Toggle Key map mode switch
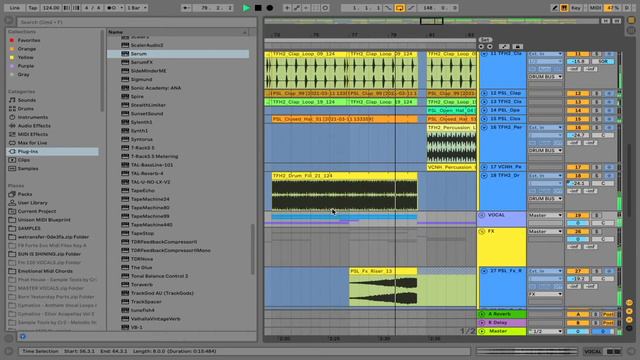The height and width of the screenshot is (360, 640). pyautogui.click(x=576, y=8)
